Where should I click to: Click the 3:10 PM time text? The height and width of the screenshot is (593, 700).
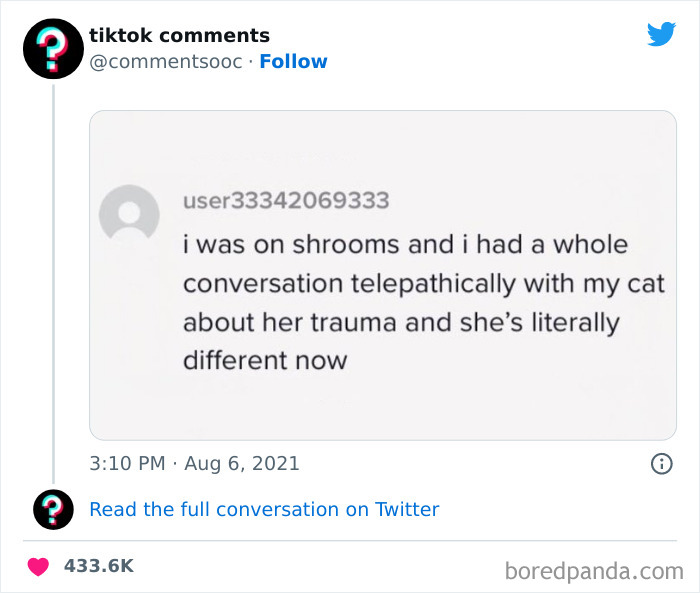click(x=127, y=464)
